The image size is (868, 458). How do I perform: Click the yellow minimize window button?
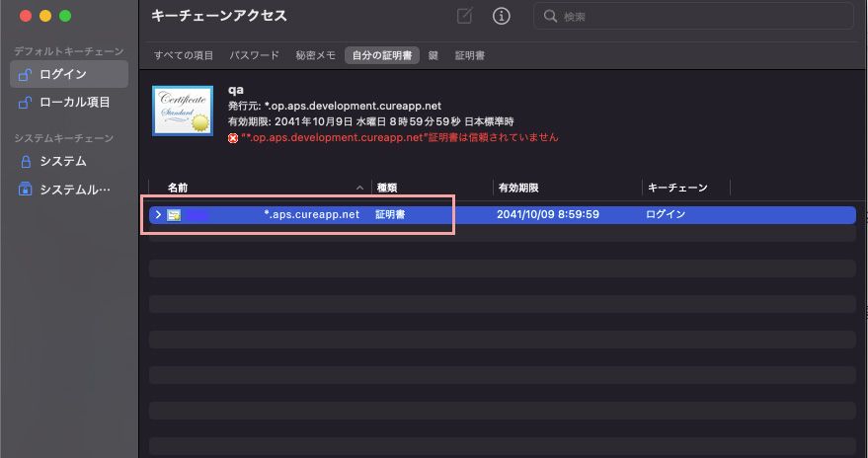(x=45, y=16)
